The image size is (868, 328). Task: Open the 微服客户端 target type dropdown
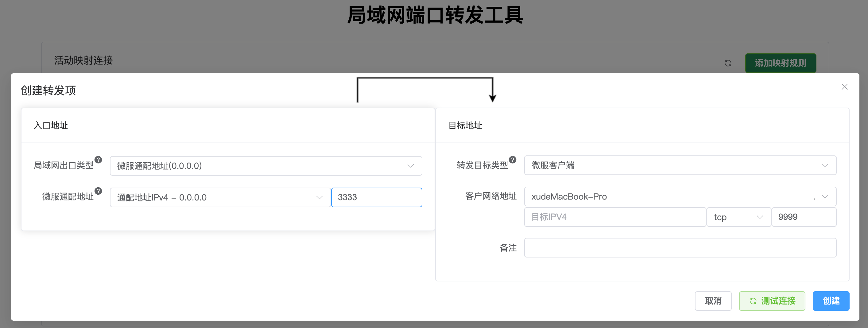pyautogui.click(x=680, y=165)
